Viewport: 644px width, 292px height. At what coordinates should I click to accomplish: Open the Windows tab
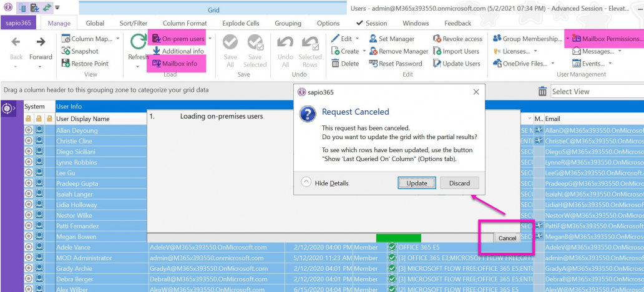(x=416, y=24)
